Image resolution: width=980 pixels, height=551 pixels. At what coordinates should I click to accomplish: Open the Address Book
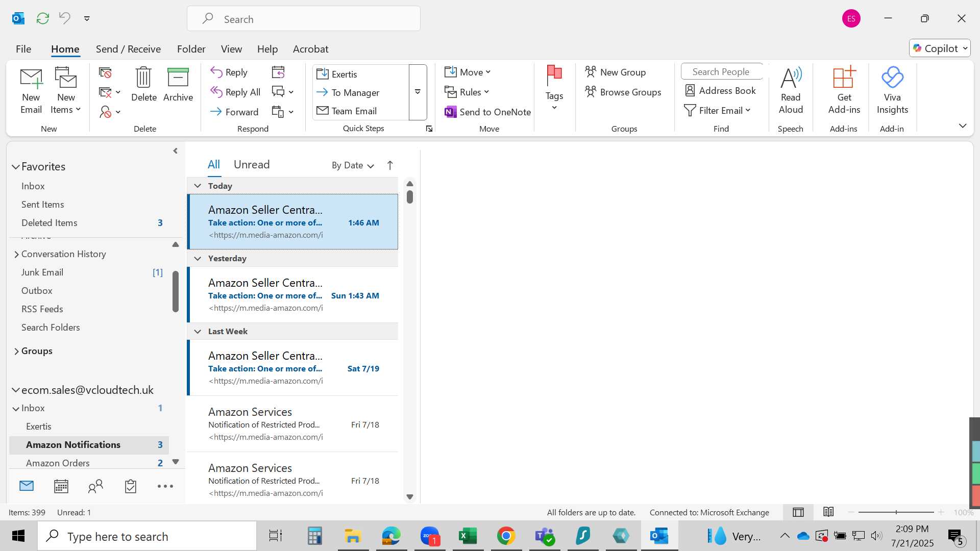720,91
